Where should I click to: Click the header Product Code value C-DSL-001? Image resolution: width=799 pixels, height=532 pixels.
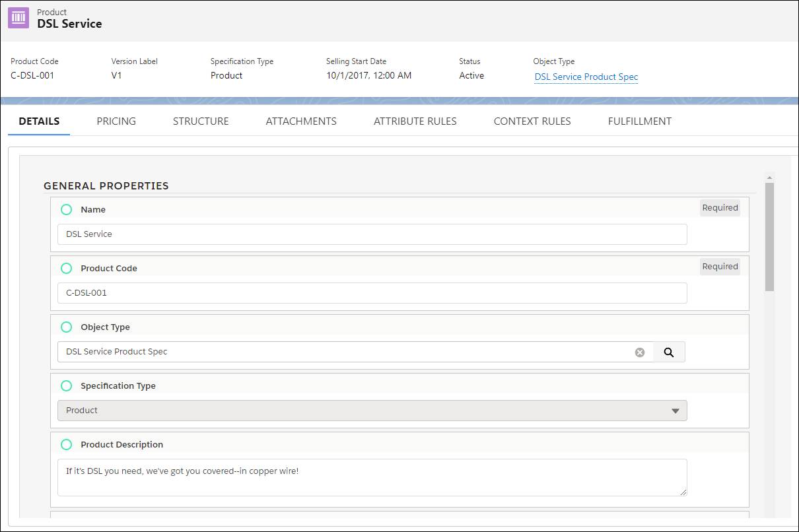(32, 75)
